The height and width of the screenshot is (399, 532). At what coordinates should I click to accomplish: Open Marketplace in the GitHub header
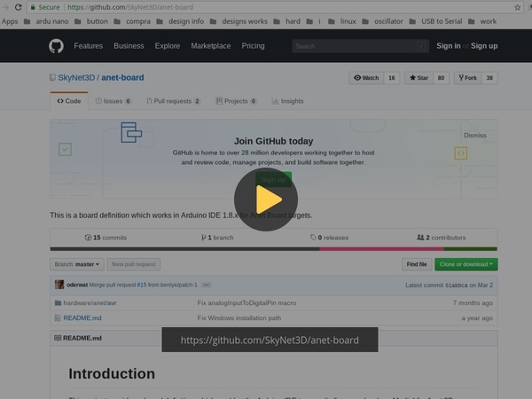point(211,46)
